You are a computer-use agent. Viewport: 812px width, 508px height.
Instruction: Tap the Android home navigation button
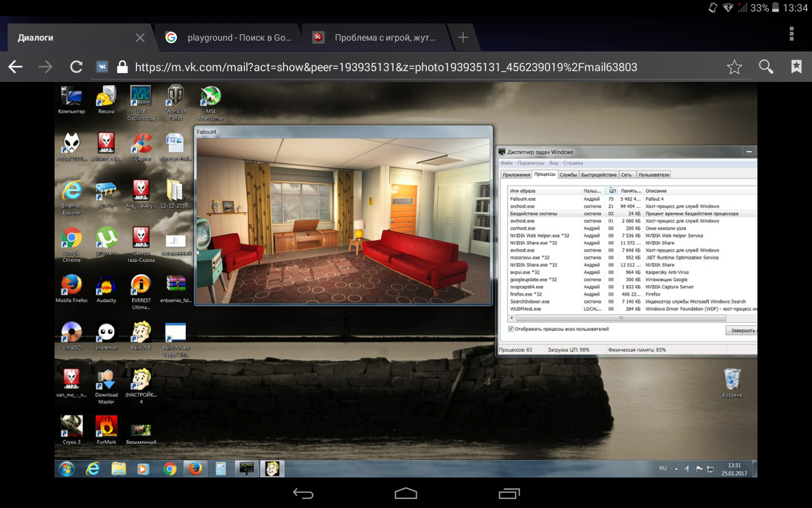(x=406, y=493)
